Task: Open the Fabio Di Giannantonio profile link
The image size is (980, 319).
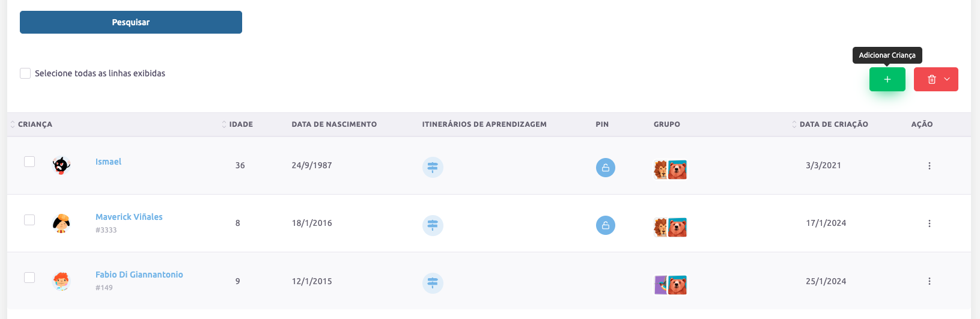Action: (139, 275)
